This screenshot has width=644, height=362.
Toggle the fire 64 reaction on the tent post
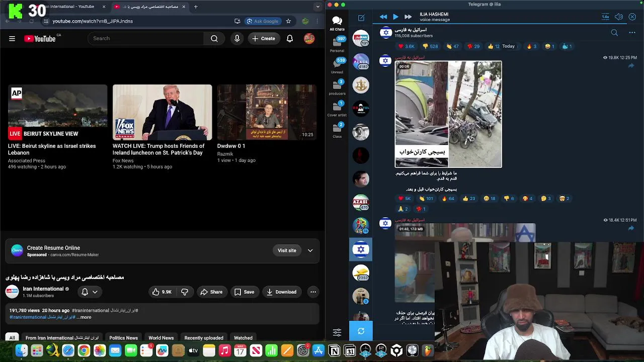(x=448, y=199)
